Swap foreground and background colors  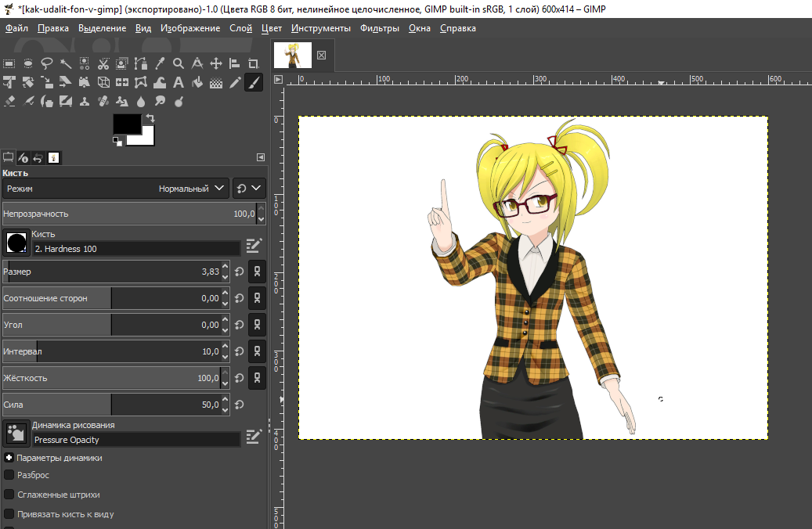pyautogui.click(x=150, y=118)
